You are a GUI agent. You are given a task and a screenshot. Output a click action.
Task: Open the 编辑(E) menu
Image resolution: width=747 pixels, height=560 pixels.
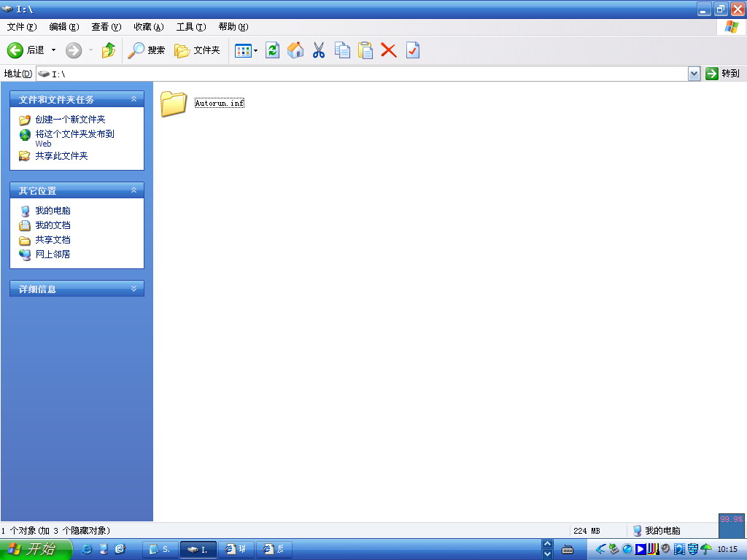click(64, 27)
